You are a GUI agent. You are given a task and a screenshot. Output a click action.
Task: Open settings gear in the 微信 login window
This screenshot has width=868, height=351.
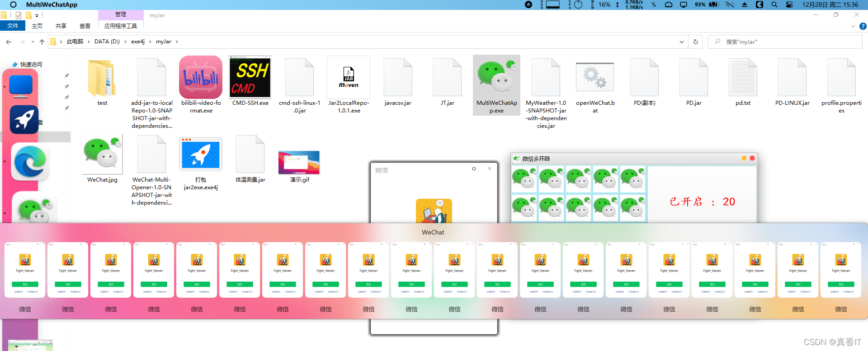[474, 168]
